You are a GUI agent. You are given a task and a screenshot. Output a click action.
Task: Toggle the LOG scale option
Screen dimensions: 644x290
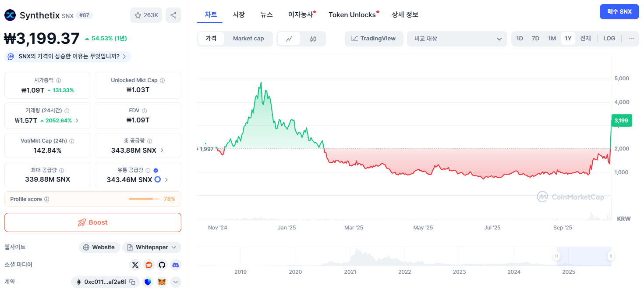(x=609, y=39)
